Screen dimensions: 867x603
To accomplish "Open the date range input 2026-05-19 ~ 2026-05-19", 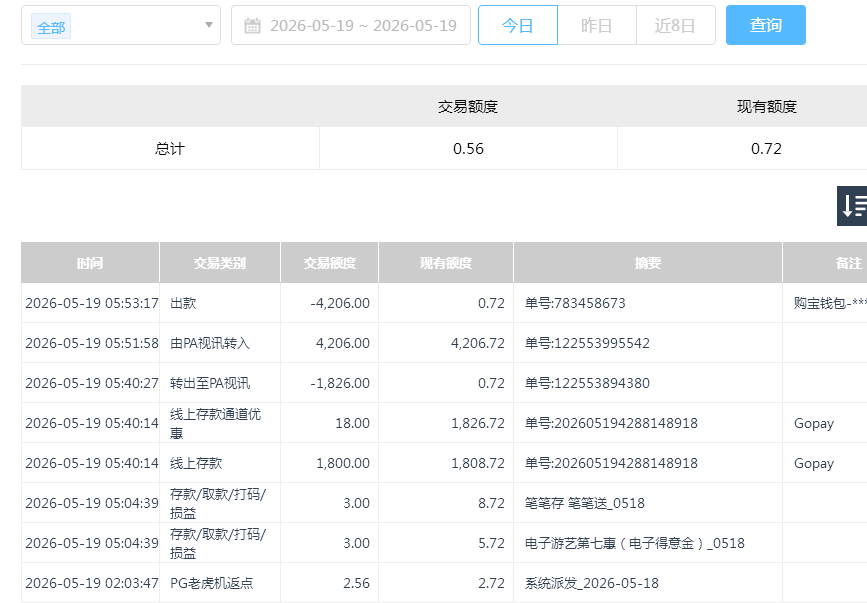I will click(x=351, y=25).
